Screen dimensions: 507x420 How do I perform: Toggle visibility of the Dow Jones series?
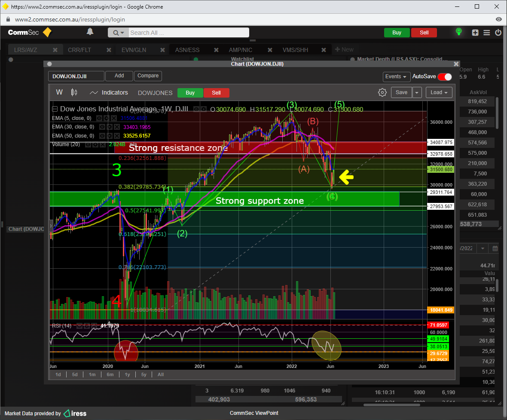coord(196,109)
